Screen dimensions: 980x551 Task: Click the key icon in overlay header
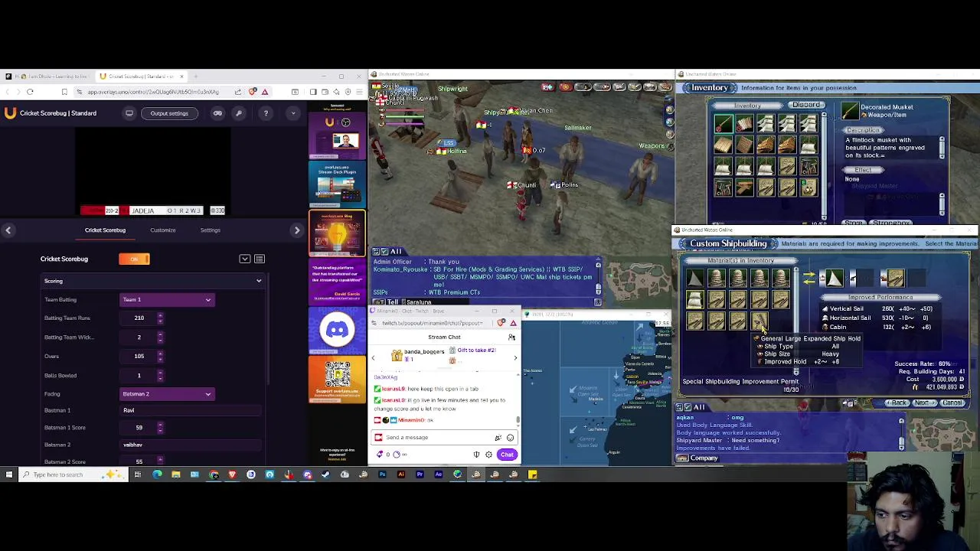[x=238, y=113]
